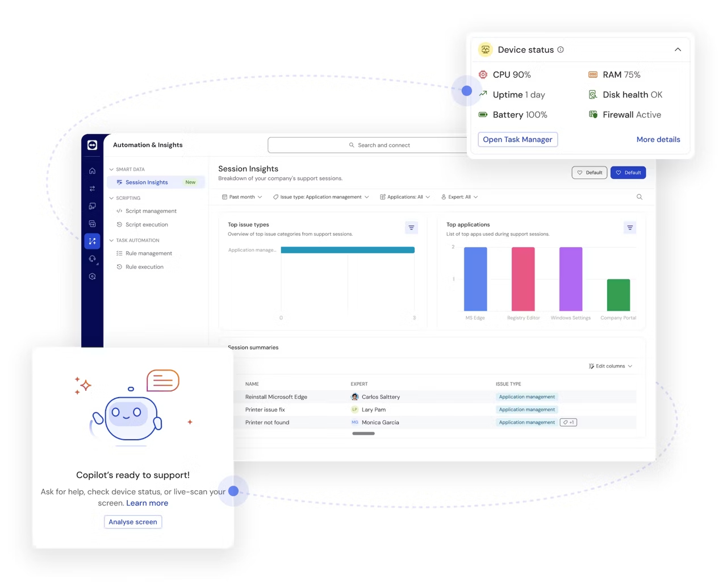Click the TeamViewer logo in the dark sidebar

coord(92,145)
